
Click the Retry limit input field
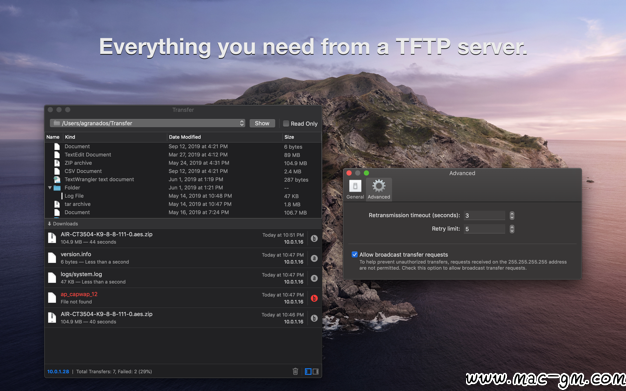pos(484,229)
